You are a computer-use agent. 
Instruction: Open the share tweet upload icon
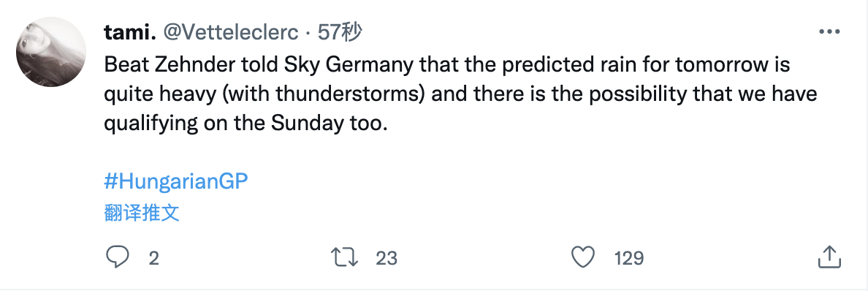coord(829,258)
